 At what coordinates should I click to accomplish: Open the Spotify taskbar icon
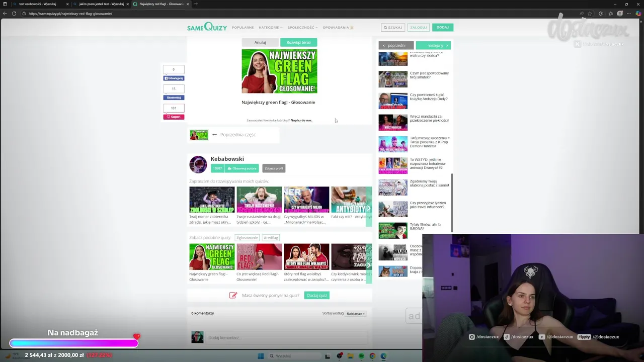[x=361, y=356]
